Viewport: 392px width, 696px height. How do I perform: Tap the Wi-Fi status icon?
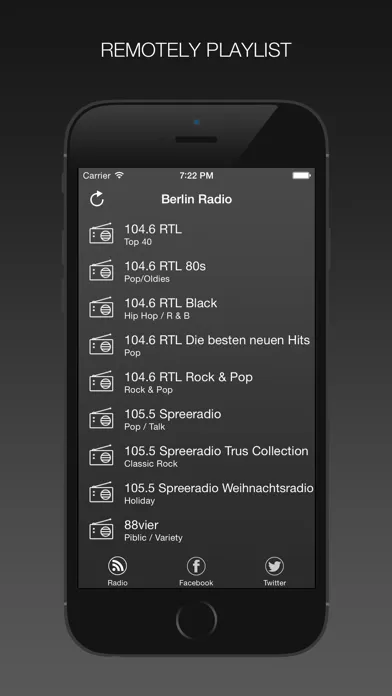pyautogui.click(x=119, y=175)
